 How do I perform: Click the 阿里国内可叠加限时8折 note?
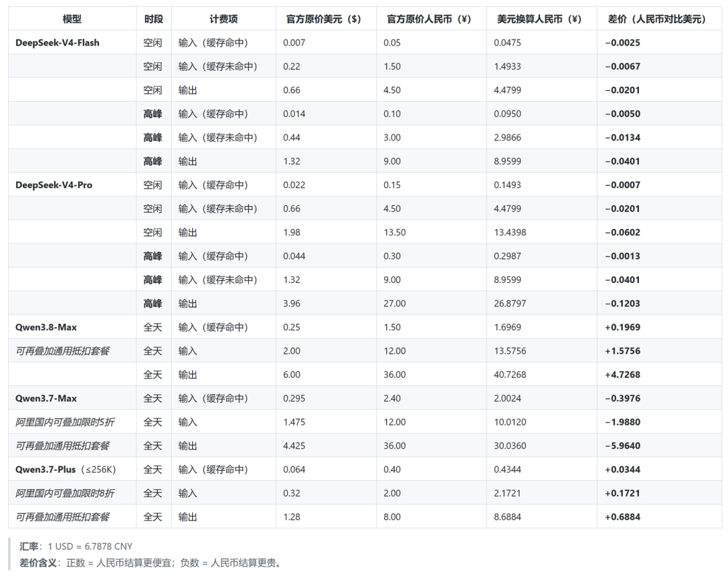coord(65,493)
